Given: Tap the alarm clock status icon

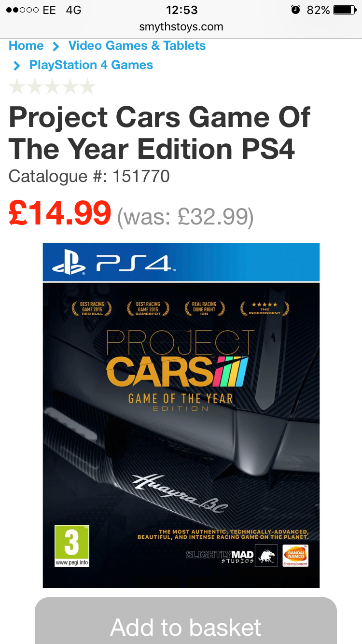Looking at the screenshot, I should (296, 10).
